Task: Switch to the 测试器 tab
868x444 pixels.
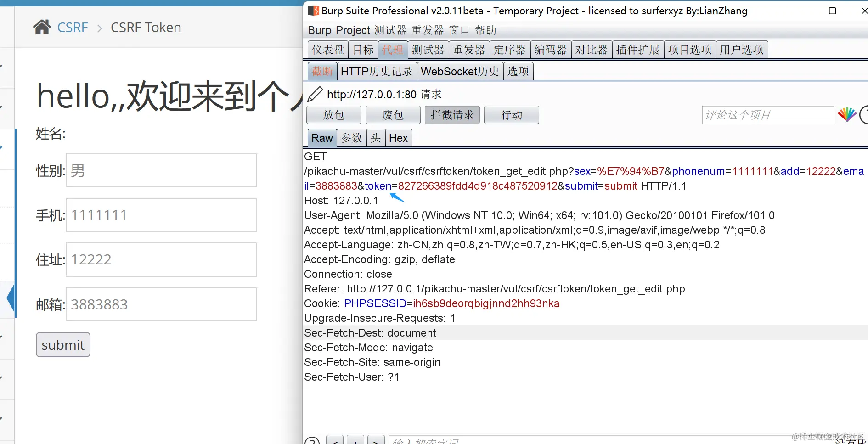Action: (428, 50)
